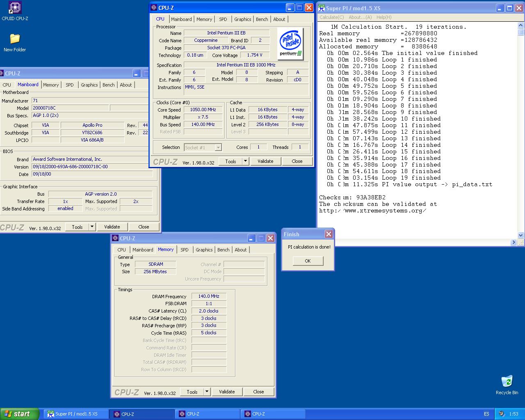525x420 pixels.
Task: Confirm PI calculation done with OK
Action: pyautogui.click(x=308, y=261)
